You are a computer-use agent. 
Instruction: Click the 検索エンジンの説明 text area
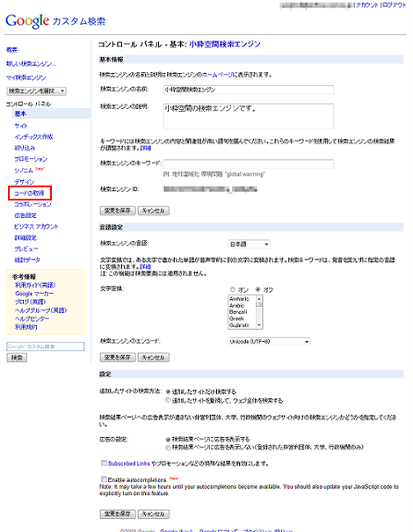pos(248,116)
